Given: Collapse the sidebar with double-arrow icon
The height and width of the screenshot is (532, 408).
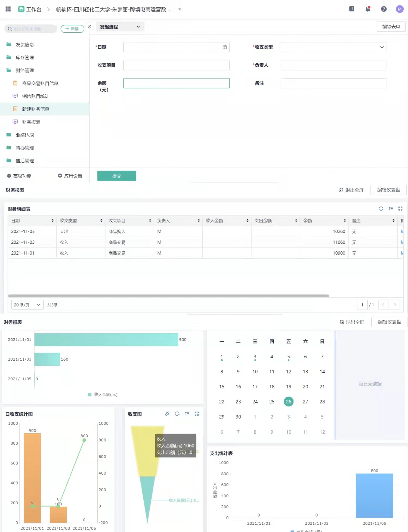Looking at the screenshot, I should point(89,27).
